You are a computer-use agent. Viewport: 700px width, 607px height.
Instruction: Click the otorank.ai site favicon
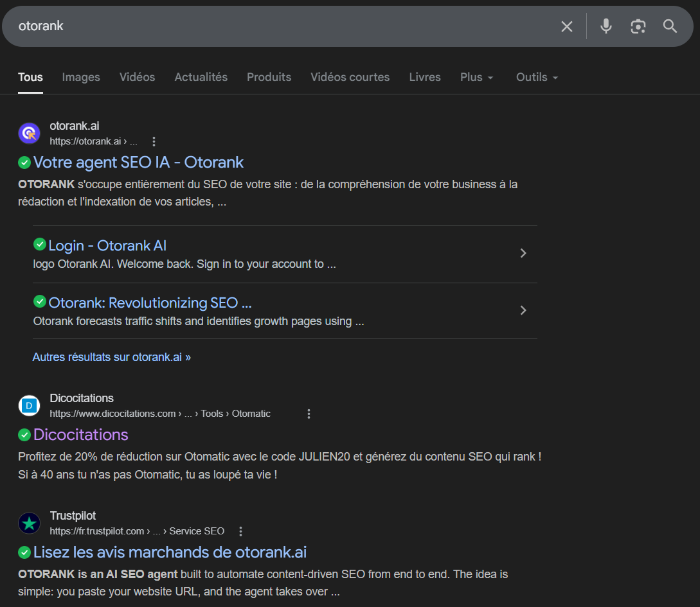[x=29, y=134]
